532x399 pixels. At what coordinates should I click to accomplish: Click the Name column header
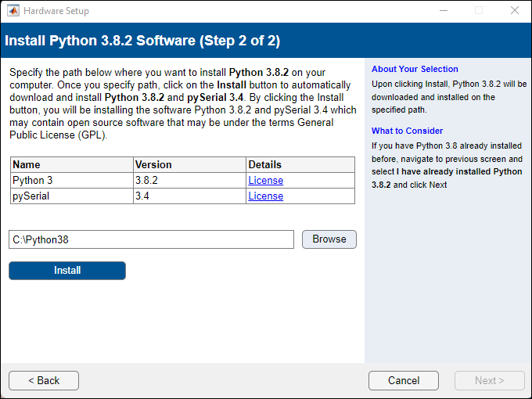[x=27, y=165]
